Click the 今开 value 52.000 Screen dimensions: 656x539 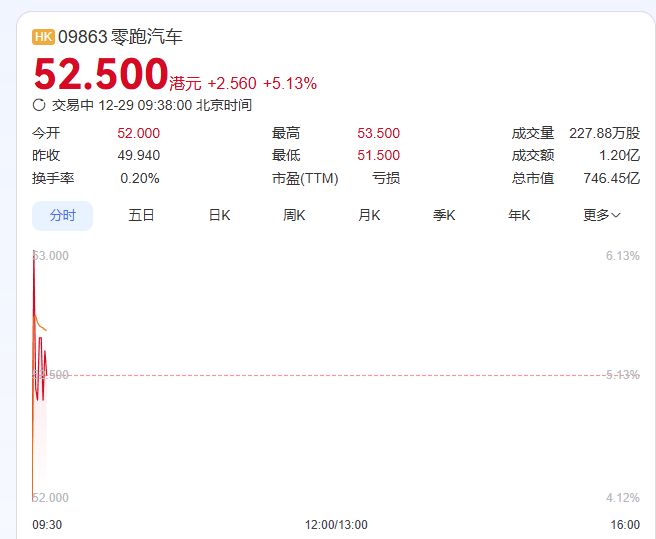point(138,133)
